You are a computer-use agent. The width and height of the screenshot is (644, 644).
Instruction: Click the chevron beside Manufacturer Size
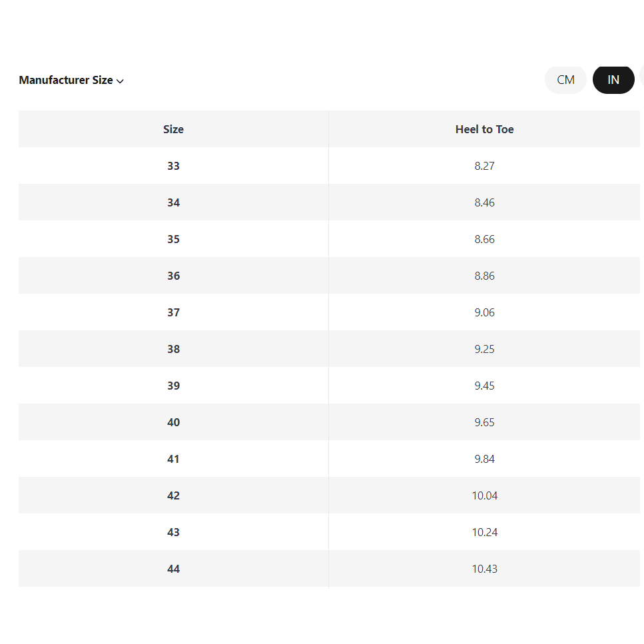tap(121, 81)
